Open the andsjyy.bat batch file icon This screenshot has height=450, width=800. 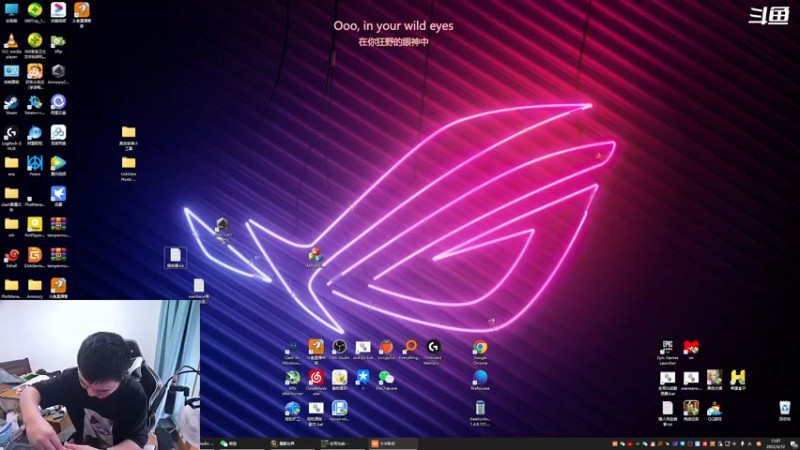click(363, 350)
